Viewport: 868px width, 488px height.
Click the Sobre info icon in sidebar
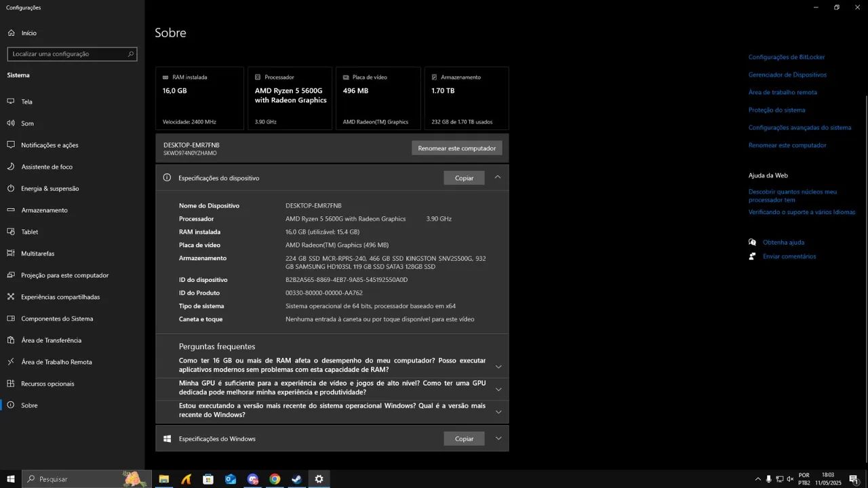click(11, 405)
